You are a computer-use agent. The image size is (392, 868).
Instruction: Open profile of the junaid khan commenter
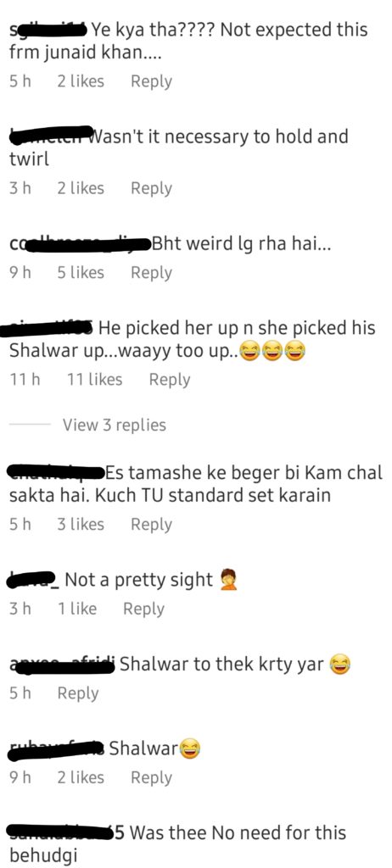point(49,28)
